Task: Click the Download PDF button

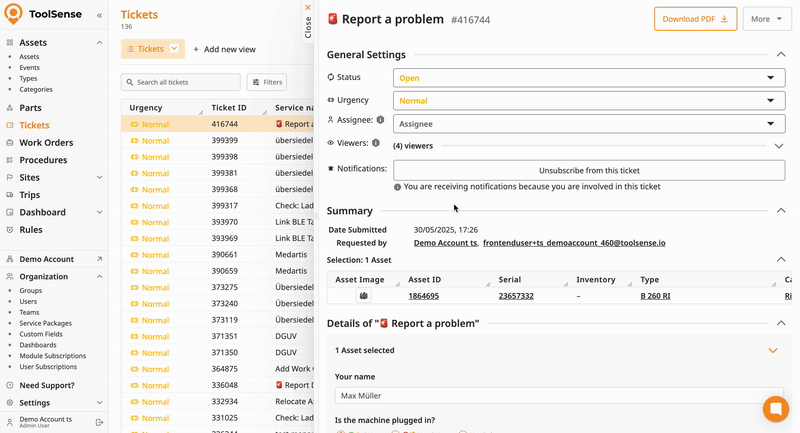Action: coord(695,19)
